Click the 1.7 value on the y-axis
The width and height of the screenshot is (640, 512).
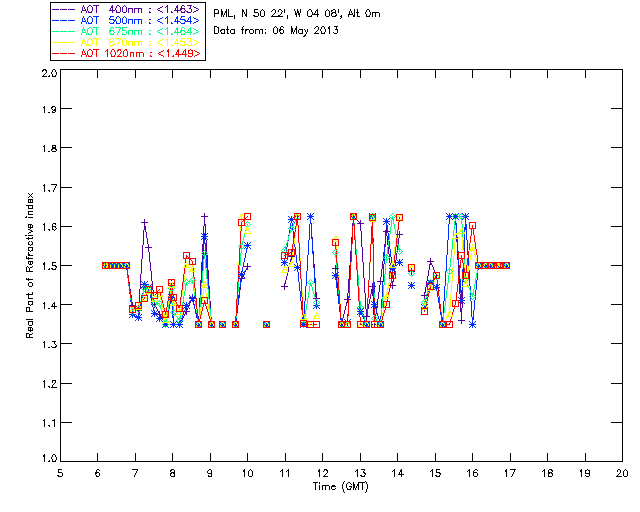[49, 187]
